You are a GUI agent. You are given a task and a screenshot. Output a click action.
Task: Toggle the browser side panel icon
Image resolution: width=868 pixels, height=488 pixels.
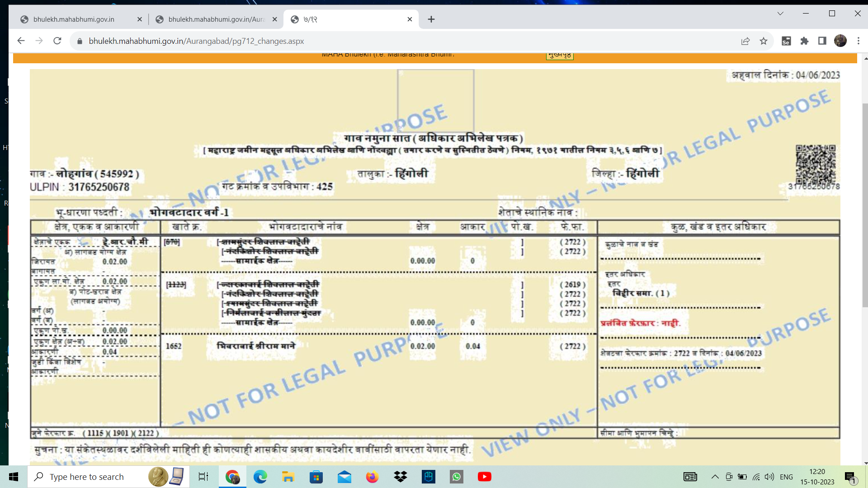click(822, 41)
